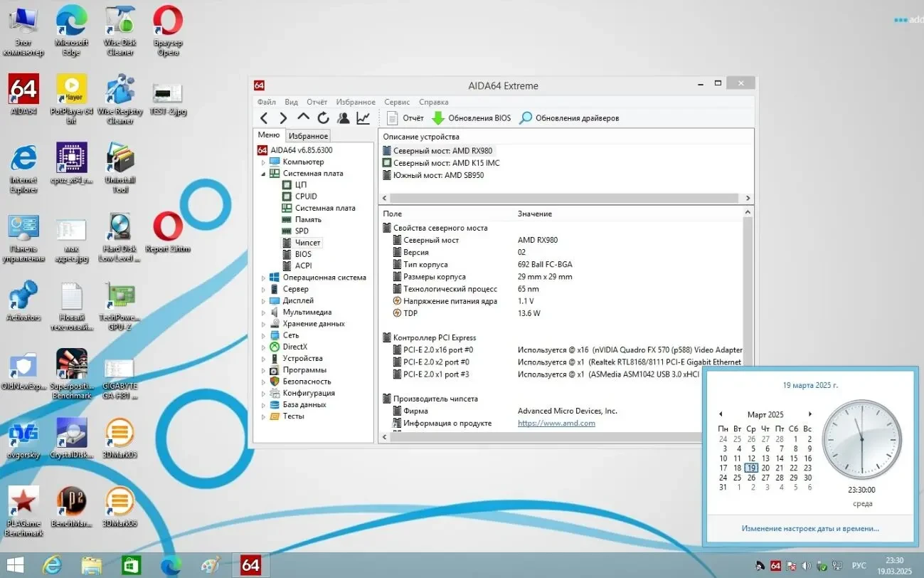Select the 3DMark05 desktop icon
The width and height of the screenshot is (924, 578).
[120, 438]
